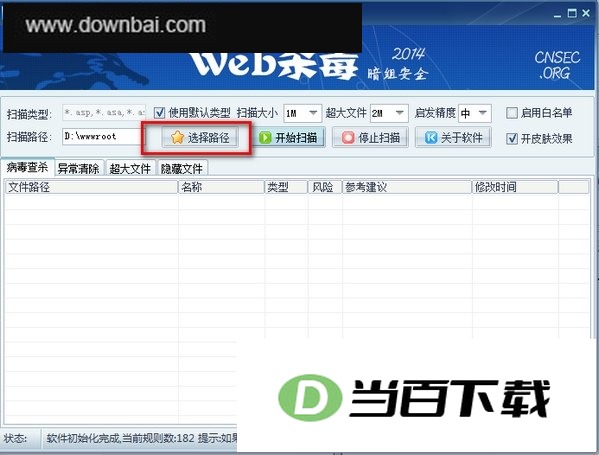599x455 pixels.
Task: Open 超大文件 2M dropdown
Action: tap(389, 113)
